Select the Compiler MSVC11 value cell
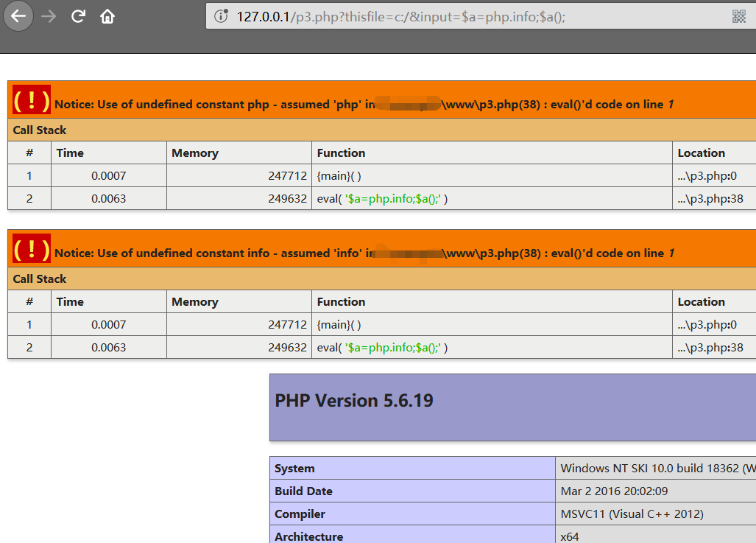756x543 pixels. (632, 514)
